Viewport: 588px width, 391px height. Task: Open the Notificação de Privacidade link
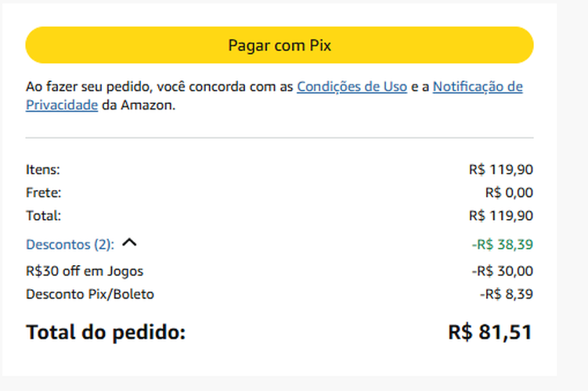point(477,87)
